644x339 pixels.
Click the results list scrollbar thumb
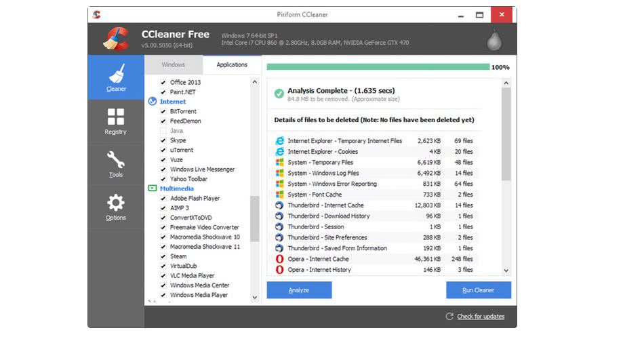coord(506,134)
